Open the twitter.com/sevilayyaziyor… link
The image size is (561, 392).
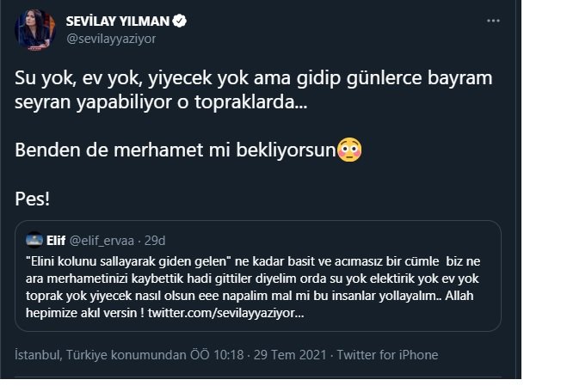click(225, 313)
